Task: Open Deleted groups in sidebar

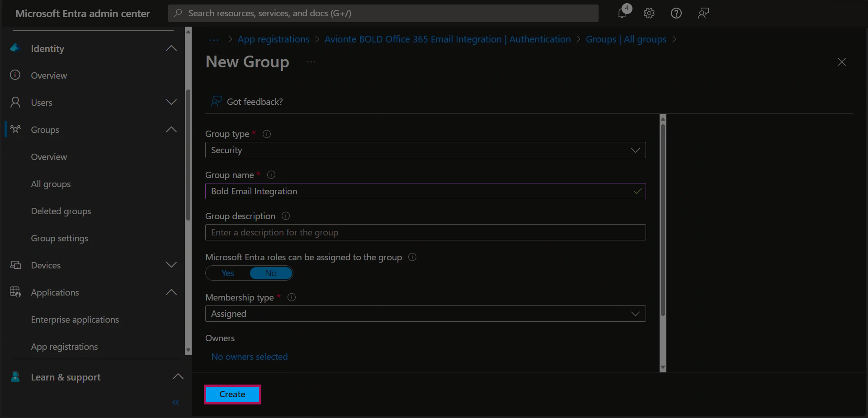Action: point(61,211)
